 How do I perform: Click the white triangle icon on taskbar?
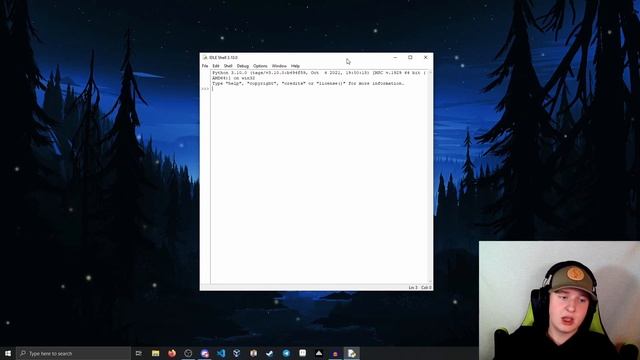319,353
